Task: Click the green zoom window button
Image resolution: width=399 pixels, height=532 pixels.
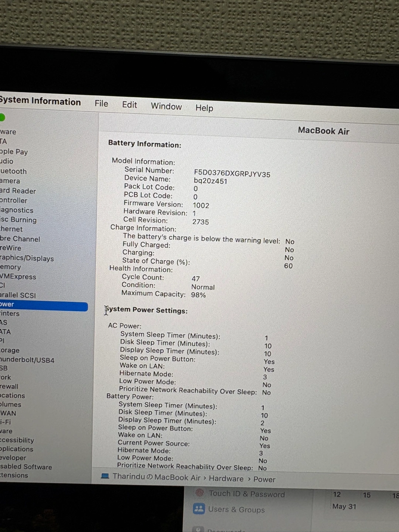Action: click(2, 117)
